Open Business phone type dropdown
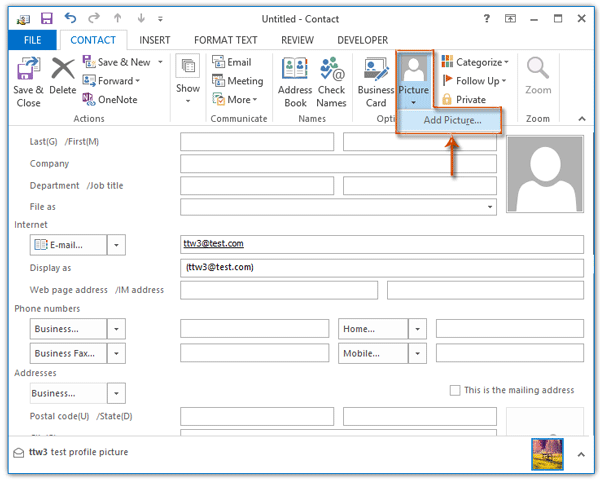This screenshot has width=600, height=480. [116, 329]
